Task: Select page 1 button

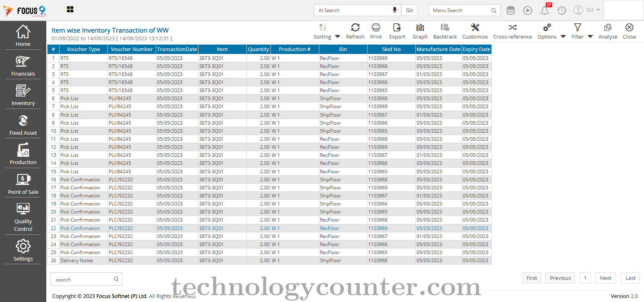Action: click(585, 278)
